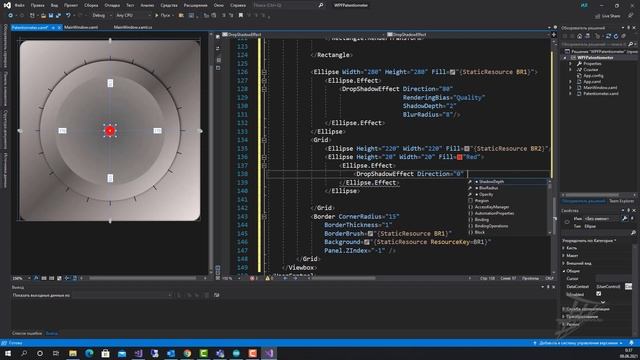This screenshot has height=360, width=640.
Task: Select ShadowDepth in IntelliSense list
Action: click(x=491, y=182)
